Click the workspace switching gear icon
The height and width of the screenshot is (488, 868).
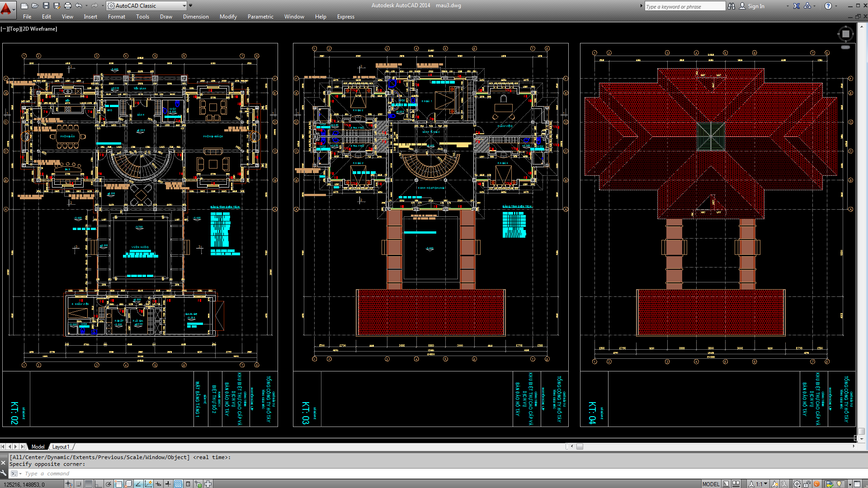point(797,483)
